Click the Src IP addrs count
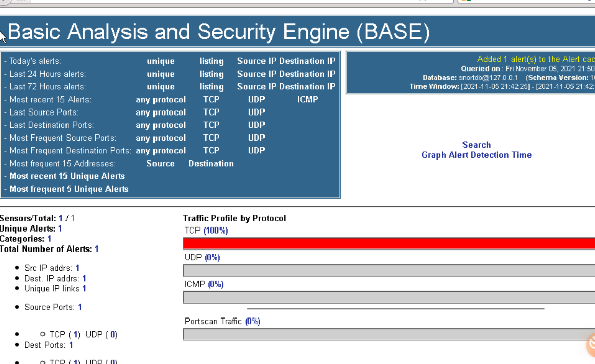Image resolution: width=595 pixels, height=364 pixels. [x=77, y=268]
